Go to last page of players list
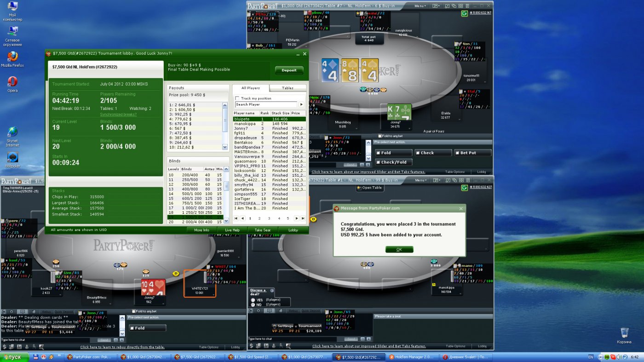The width and height of the screenshot is (644, 362). coord(303,218)
